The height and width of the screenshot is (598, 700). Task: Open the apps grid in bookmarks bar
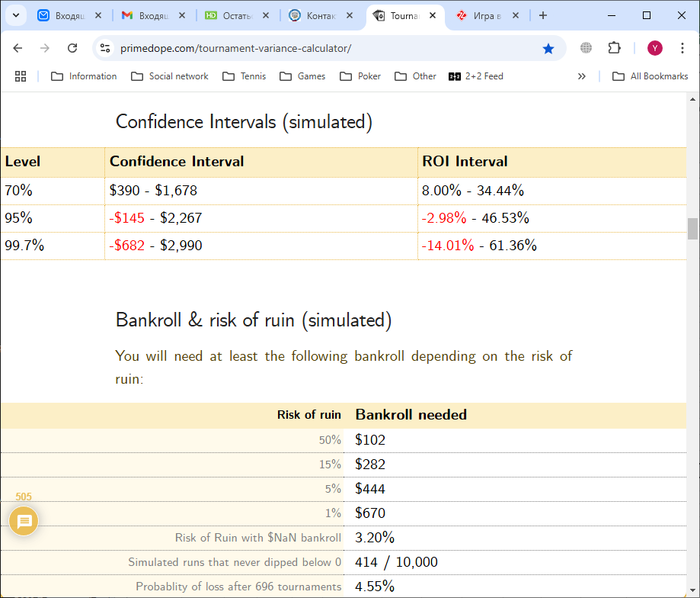click(20, 76)
